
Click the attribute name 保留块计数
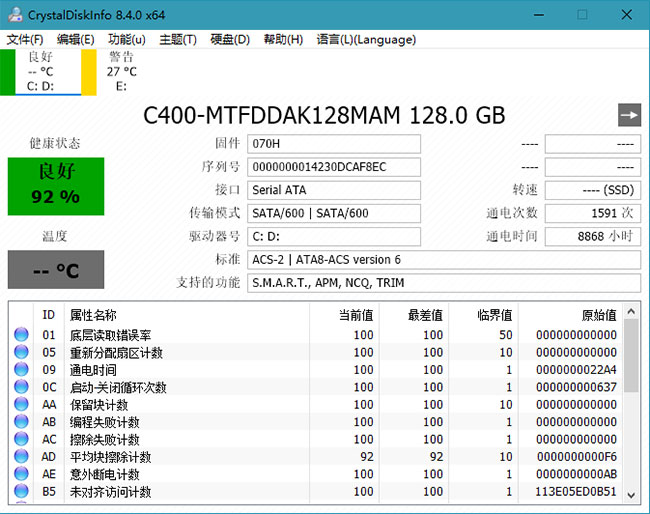point(99,405)
